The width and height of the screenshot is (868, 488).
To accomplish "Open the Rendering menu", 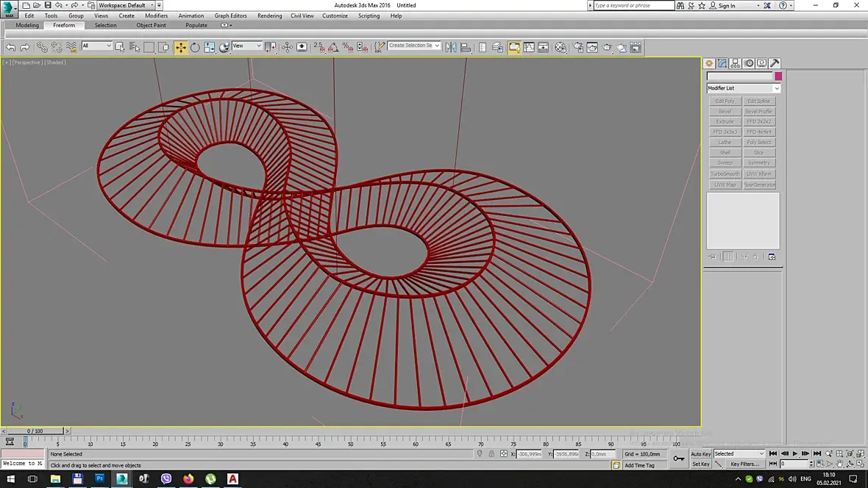I will [269, 15].
